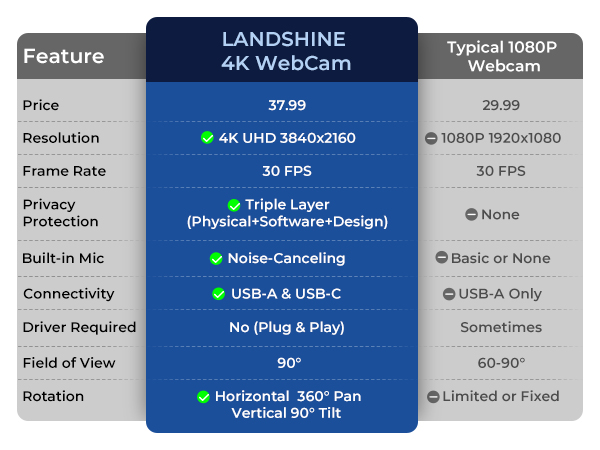Screen dimensions: 600x450
Task: Select the Typical 1080P Webcam column header
Action: 501,56
